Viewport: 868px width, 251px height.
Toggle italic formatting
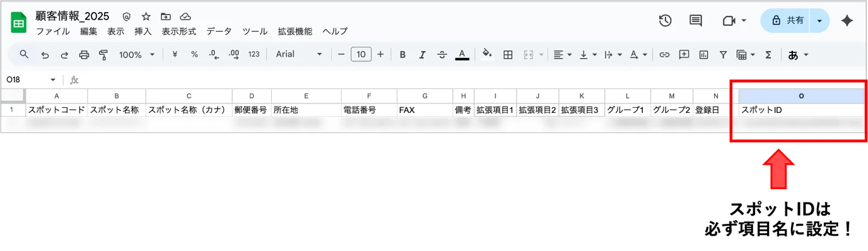(x=422, y=55)
